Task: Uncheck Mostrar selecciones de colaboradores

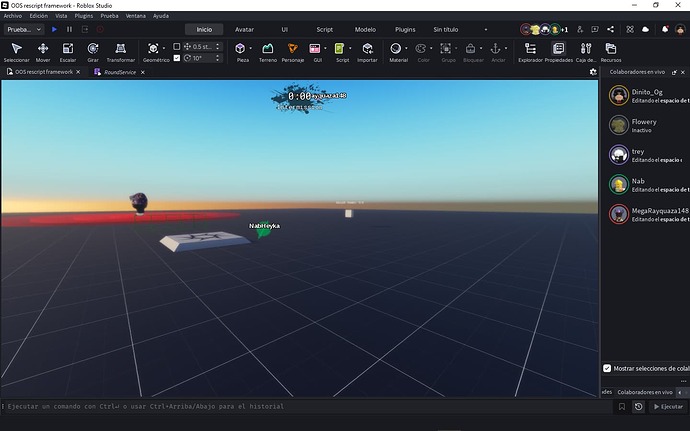Action: coord(607,368)
